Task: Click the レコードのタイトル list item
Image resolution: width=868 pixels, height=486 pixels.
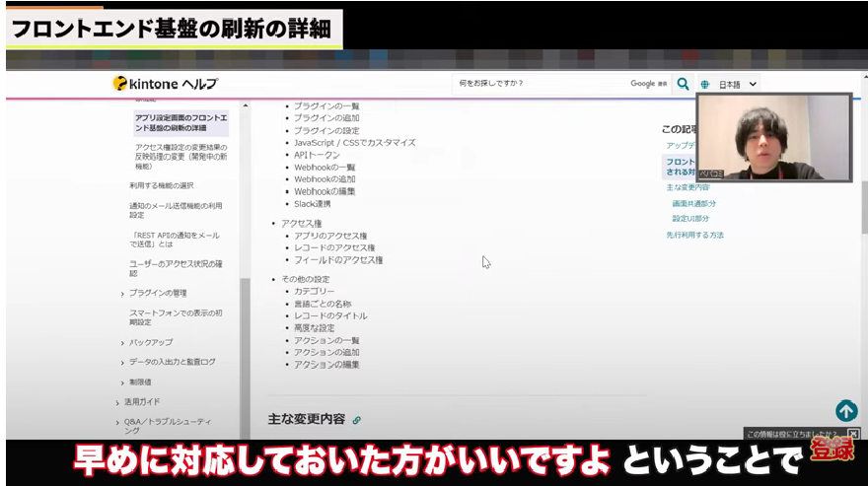Action: (330, 316)
